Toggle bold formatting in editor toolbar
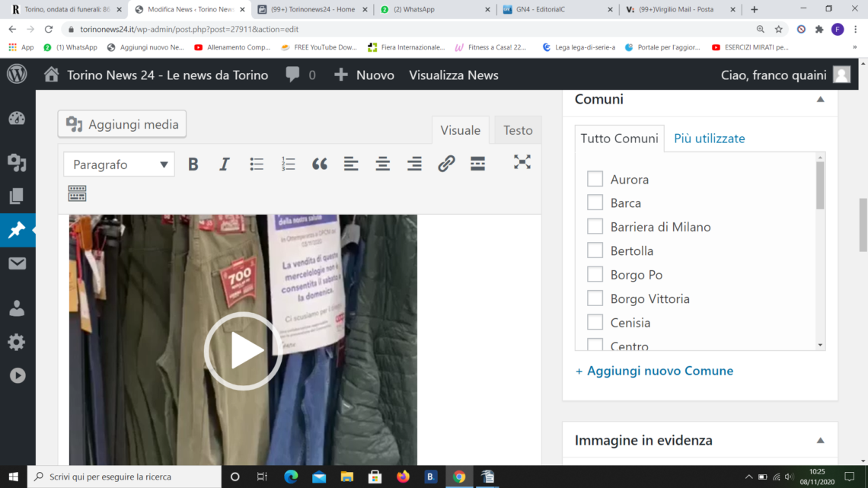This screenshot has width=868, height=488. click(193, 164)
